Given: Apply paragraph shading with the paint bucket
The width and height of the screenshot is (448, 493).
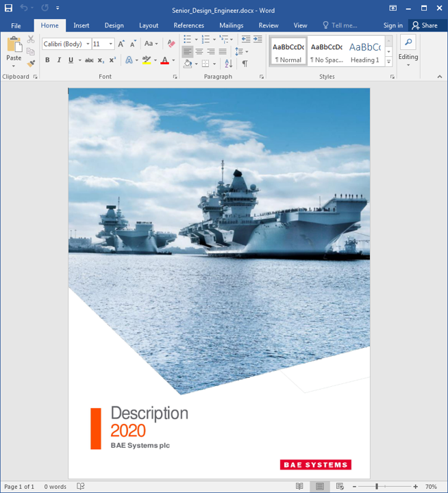Looking at the screenshot, I should pyautogui.click(x=188, y=64).
